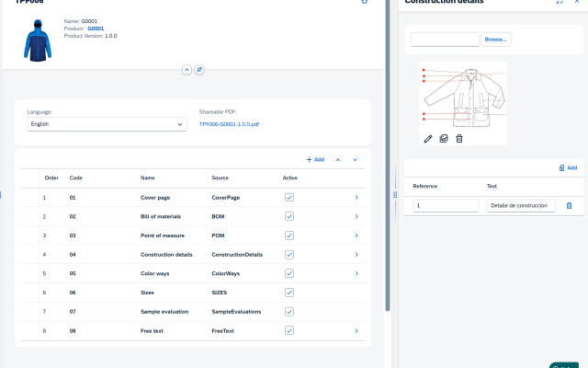Screen dimensions: 588x368
Task: Open the TPF006-G0001-1.0.0.pdf shareable link
Action: (230, 123)
